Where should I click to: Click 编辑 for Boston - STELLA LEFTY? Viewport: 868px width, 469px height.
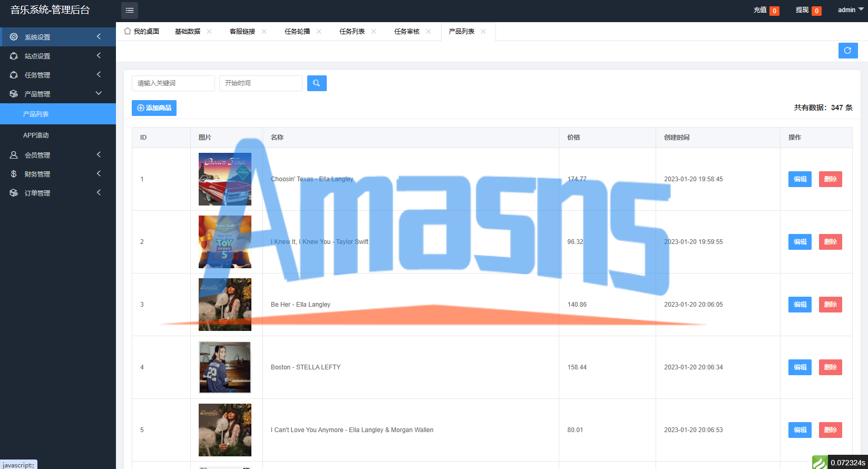point(800,367)
